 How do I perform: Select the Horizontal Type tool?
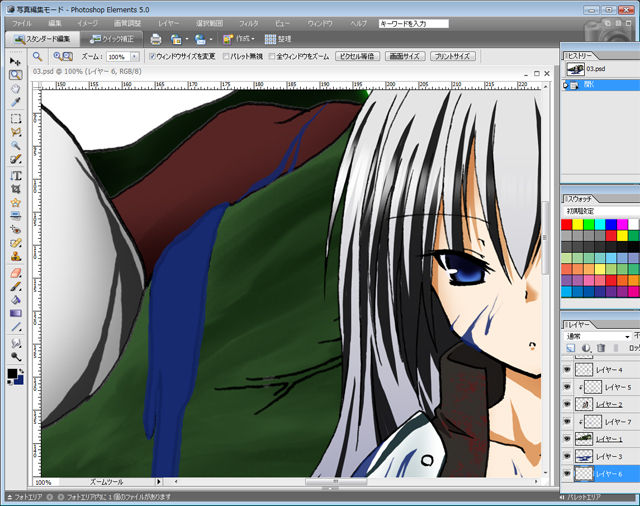tap(16, 176)
